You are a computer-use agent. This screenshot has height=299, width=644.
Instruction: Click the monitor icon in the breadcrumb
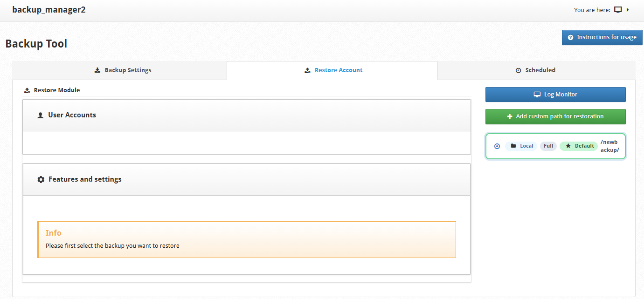(x=618, y=10)
